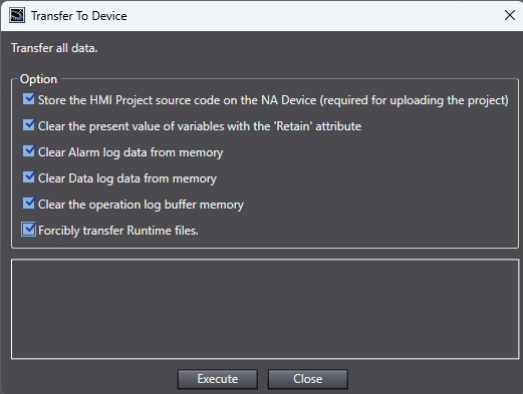Uncheck the Clear operation log buffer checkbox
This screenshot has width=523, height=394.
click(x=29, y=203)
